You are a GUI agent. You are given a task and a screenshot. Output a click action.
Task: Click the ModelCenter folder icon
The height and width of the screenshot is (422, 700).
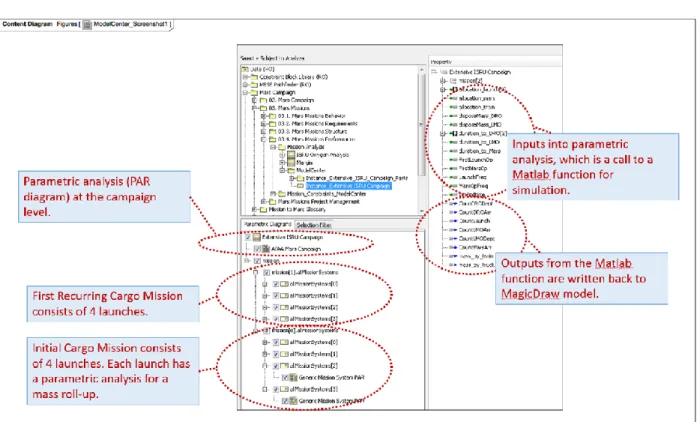pyautogui.click(x=291, y=170)
